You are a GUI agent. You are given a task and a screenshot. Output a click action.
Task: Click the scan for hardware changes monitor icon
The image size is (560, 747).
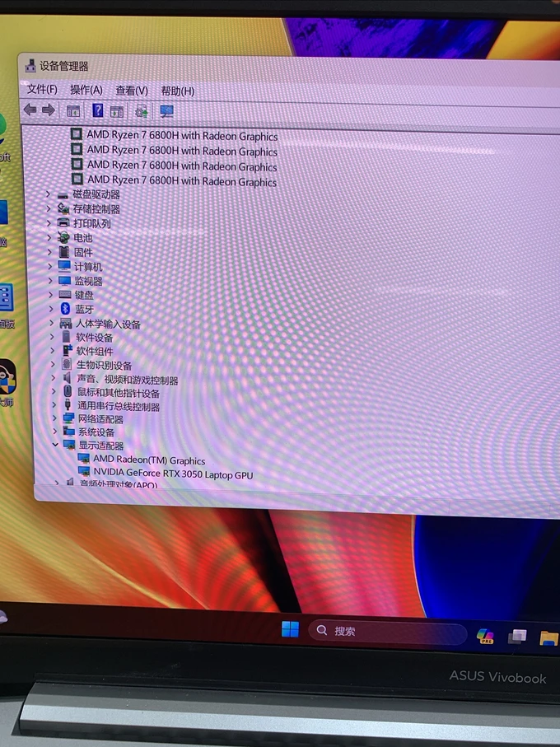tap(166, 111)
